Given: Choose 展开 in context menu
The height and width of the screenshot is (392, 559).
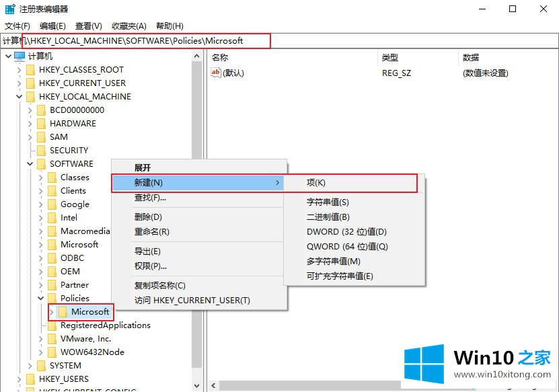Looking at the screenshot, I should tap(200, 167).
